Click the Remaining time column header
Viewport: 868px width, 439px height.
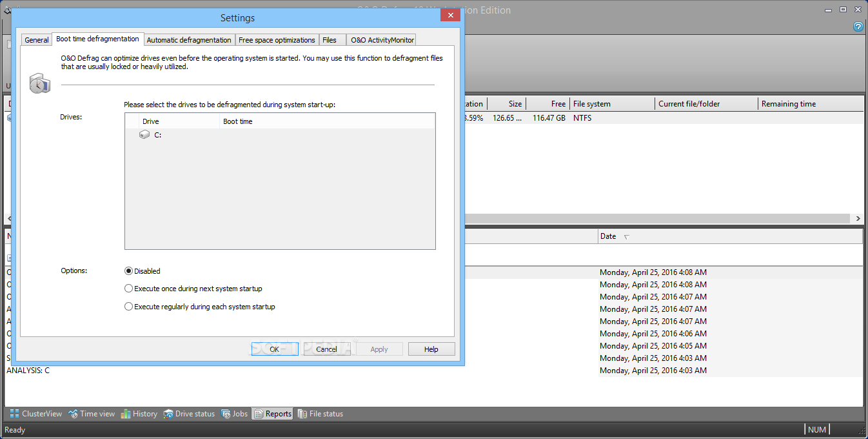tap(810, 104)
